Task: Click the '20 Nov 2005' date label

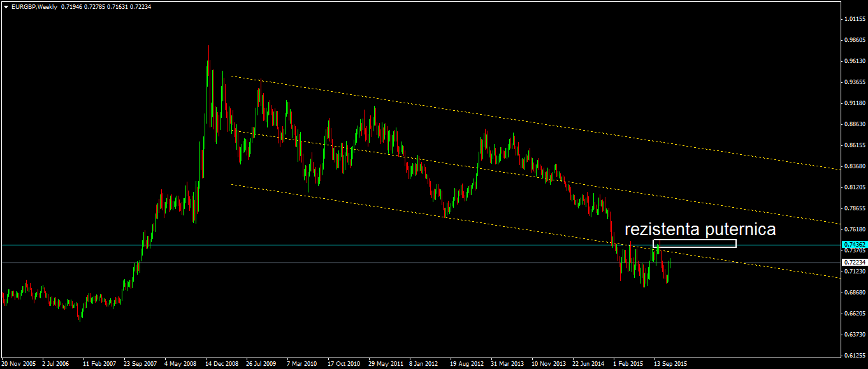Action: [x=18, y=364]
